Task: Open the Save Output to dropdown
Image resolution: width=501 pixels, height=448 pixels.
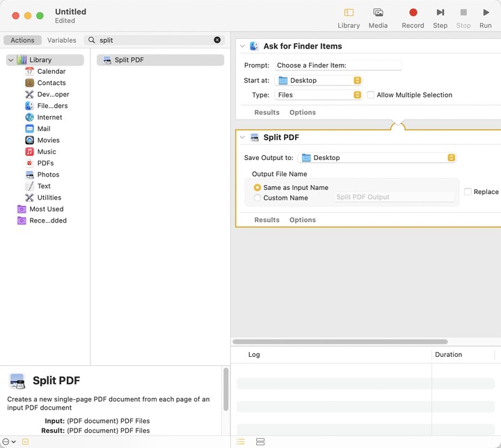Action: tap(376, 158)
